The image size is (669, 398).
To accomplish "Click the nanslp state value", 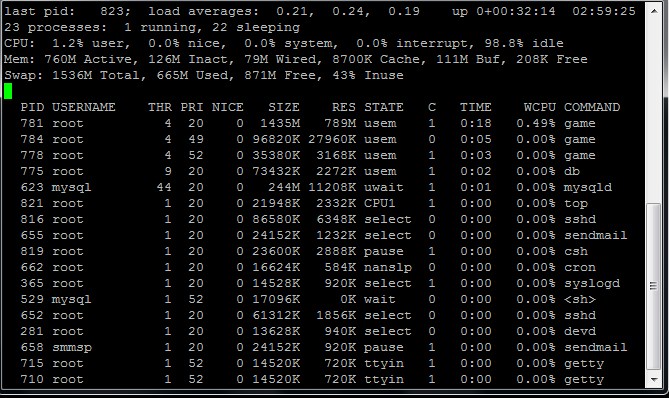I will tap(388, 267).
